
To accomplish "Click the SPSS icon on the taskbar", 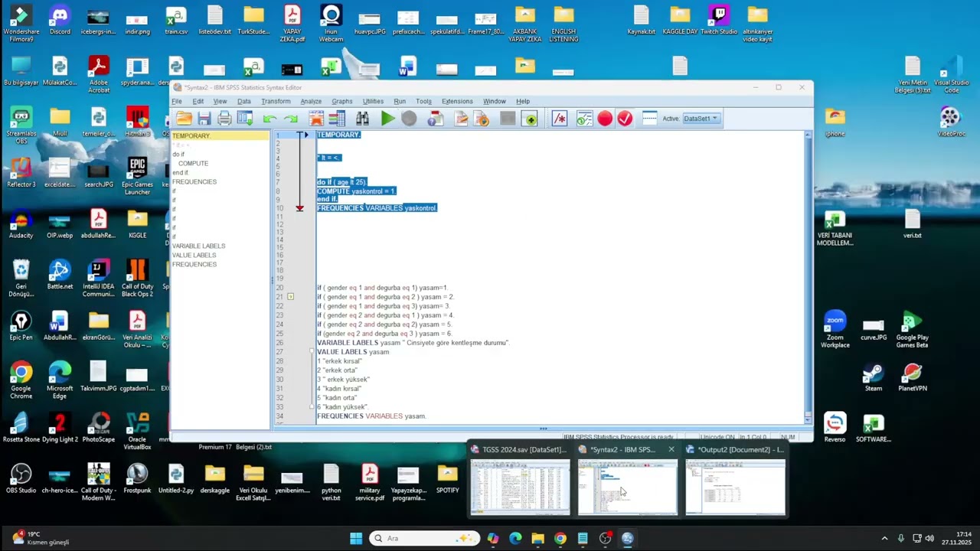I will tap(628, 538).
